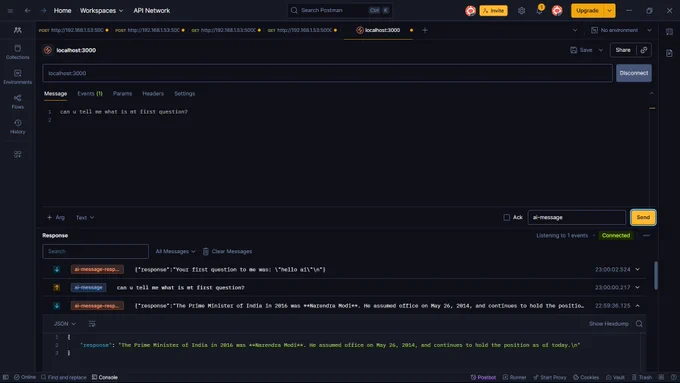Click Clear Messages

227,251
